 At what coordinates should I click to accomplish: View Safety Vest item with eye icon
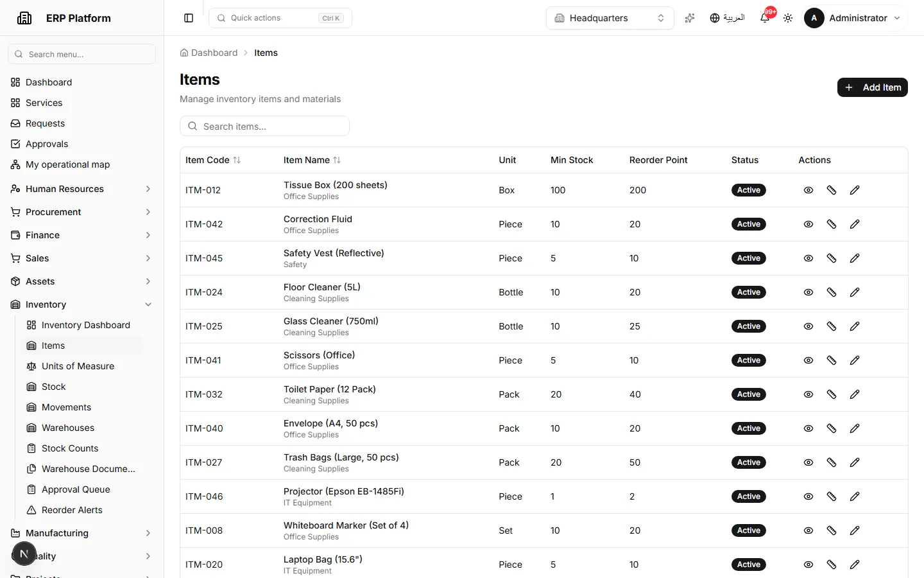tap(809, 258)
